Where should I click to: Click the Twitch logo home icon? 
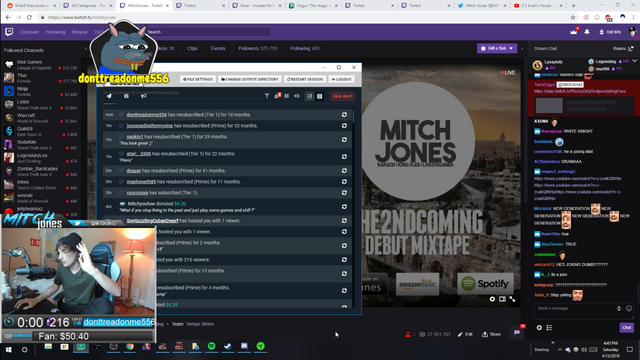[x=9, y=32]
